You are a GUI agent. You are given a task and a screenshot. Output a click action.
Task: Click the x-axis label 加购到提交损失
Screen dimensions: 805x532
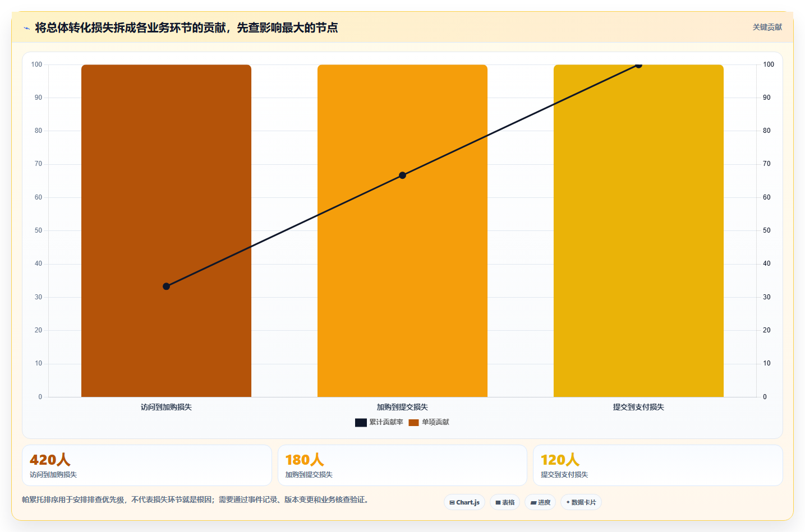pyautogui.click(x=402, y=407)
